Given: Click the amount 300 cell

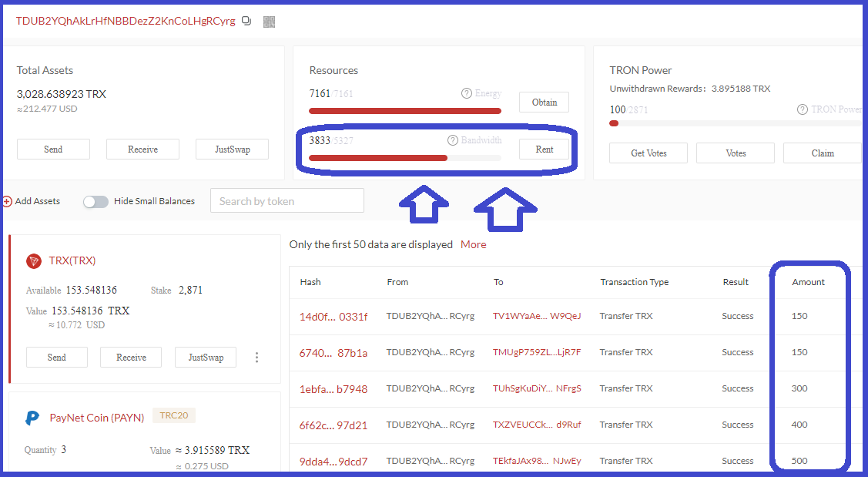Looking at the screenshot, I should click(799, 388).
